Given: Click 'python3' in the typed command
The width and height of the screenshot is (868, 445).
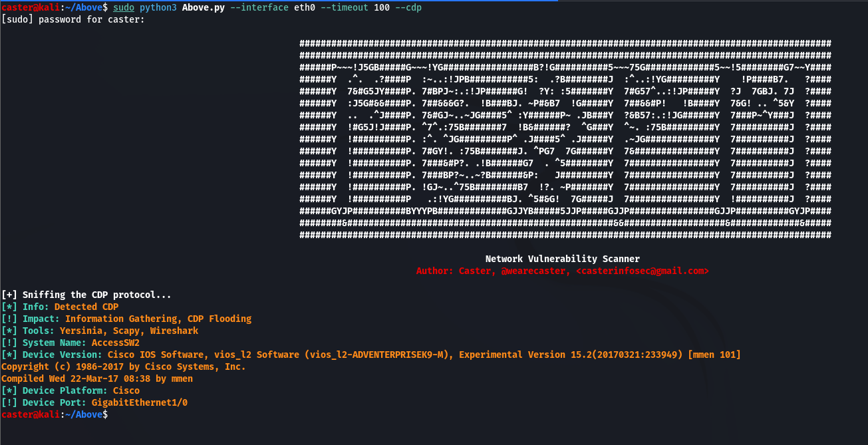Looking at the screenshot, I should 158,7.
